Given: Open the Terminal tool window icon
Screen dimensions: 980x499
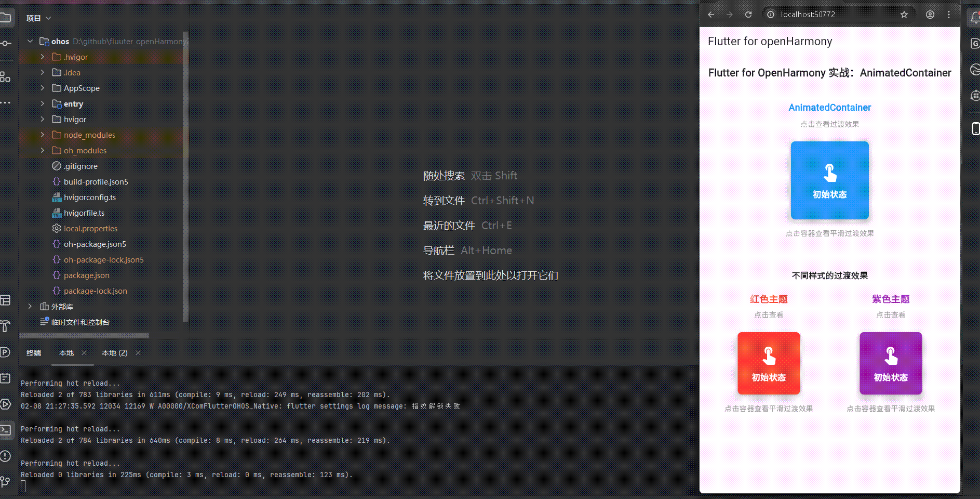Looking at the screenshot, I should coord(6,430).
